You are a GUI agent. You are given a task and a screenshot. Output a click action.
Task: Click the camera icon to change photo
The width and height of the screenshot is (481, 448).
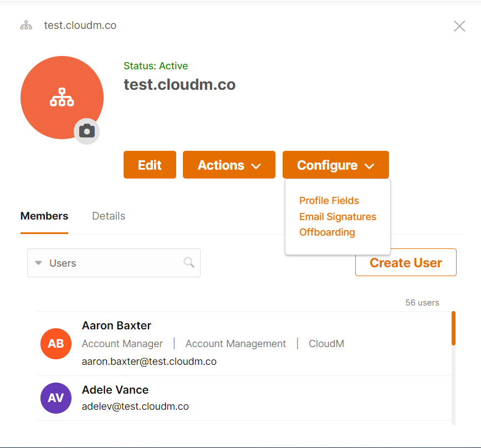tap(87, 131)
